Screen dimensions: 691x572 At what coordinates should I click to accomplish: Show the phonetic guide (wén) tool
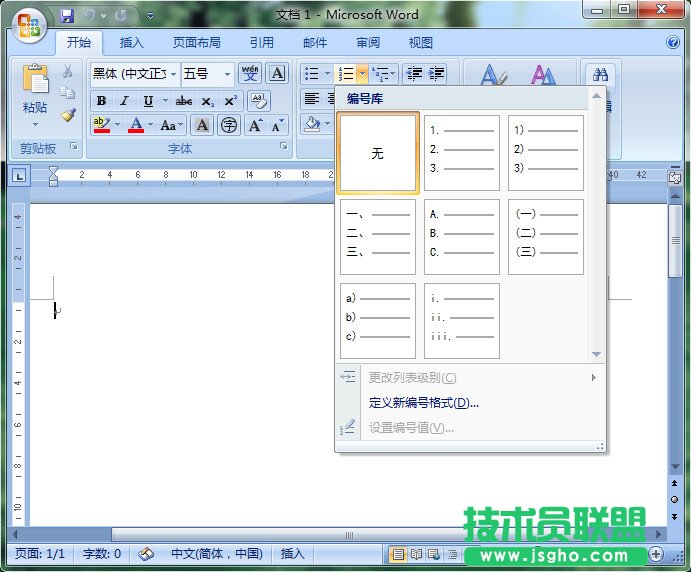tap(250, 73)
